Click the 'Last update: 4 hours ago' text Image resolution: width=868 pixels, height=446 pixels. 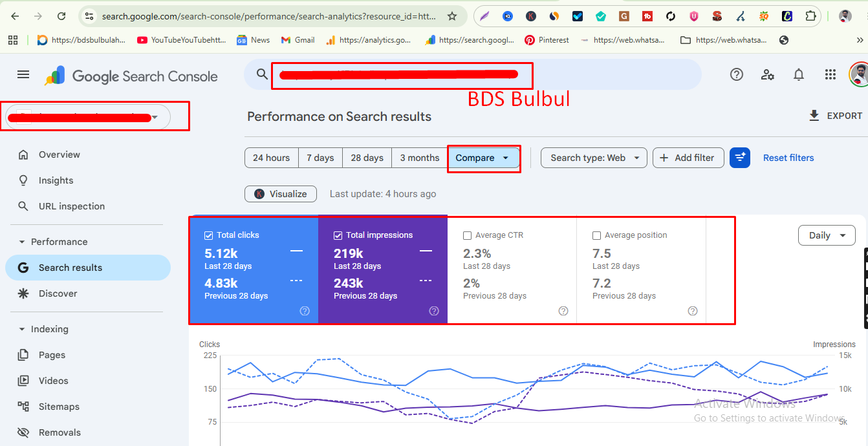click(383, 194)
